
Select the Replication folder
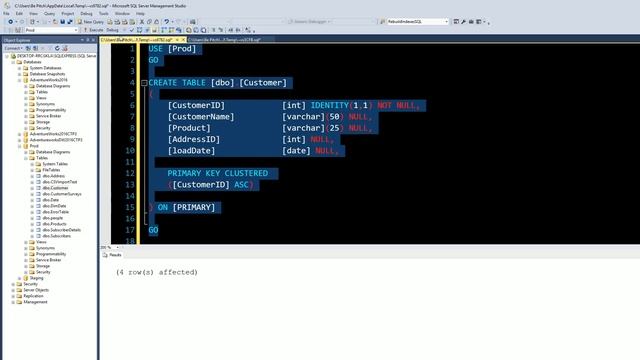coord(33,296)
